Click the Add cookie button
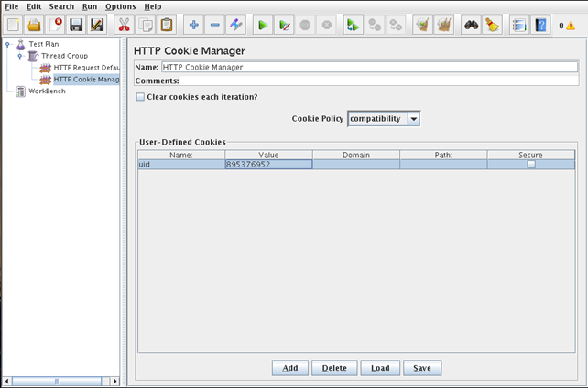The width and height of the screenshot is (588, 388). (289, 368)
